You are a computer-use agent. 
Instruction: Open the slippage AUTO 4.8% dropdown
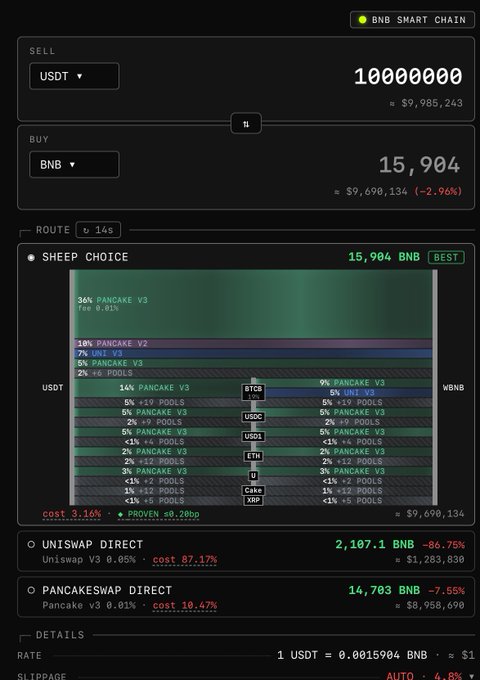click(x=430, y=676)
